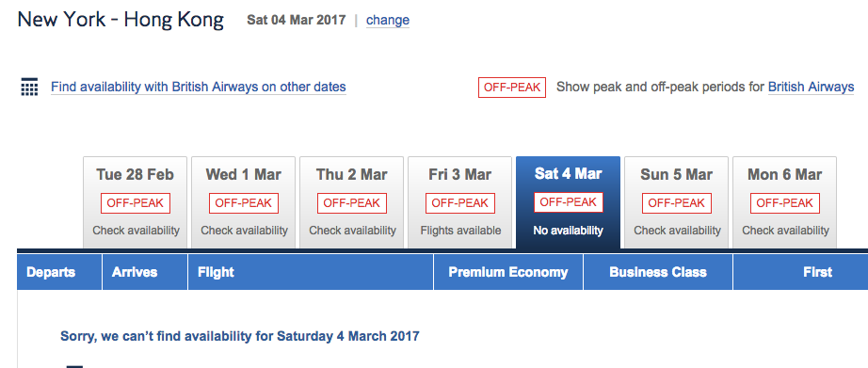868x368 pixels.
Task: Choose the Sun 5 Mar date tab
Action: [677, 202]
